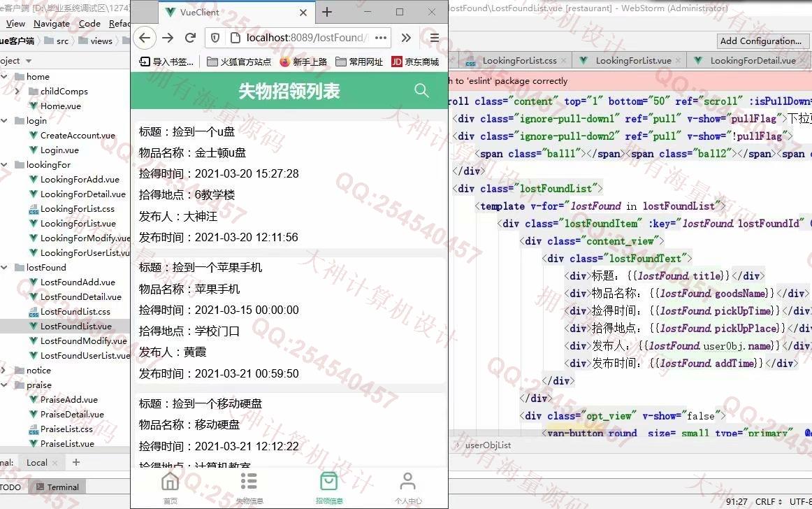Screen dimensions: 812x509
Task: Open LookingForList.css in project tree
Action: (x=77, y=209)
